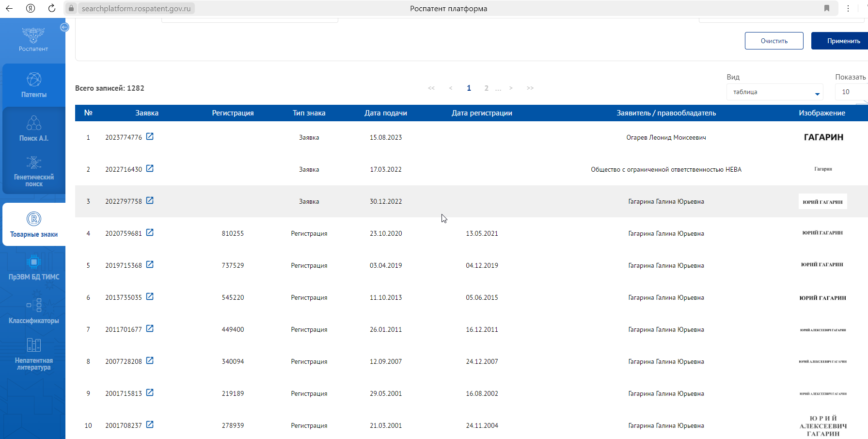
Task: Expand the Вид dropdown showing таблица
Action: point(774,92)
